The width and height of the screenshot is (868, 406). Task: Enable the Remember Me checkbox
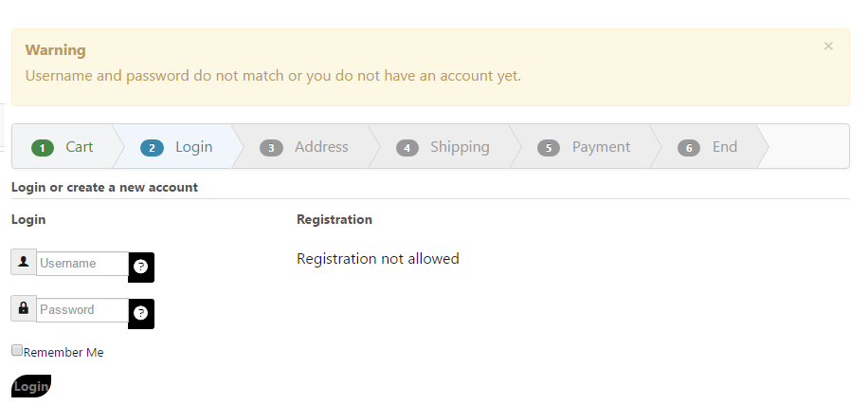click(17, 350)
